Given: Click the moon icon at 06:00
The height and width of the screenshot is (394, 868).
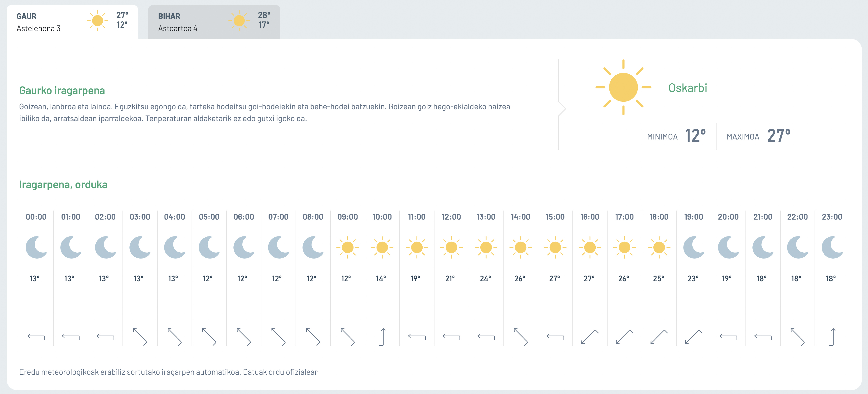Looking at the screenshot, I should click(244, 247).
